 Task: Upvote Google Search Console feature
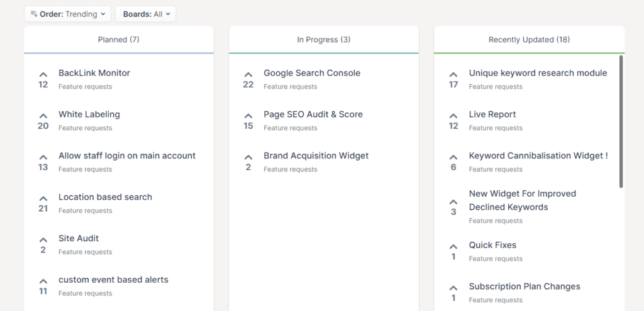point(248,75)
